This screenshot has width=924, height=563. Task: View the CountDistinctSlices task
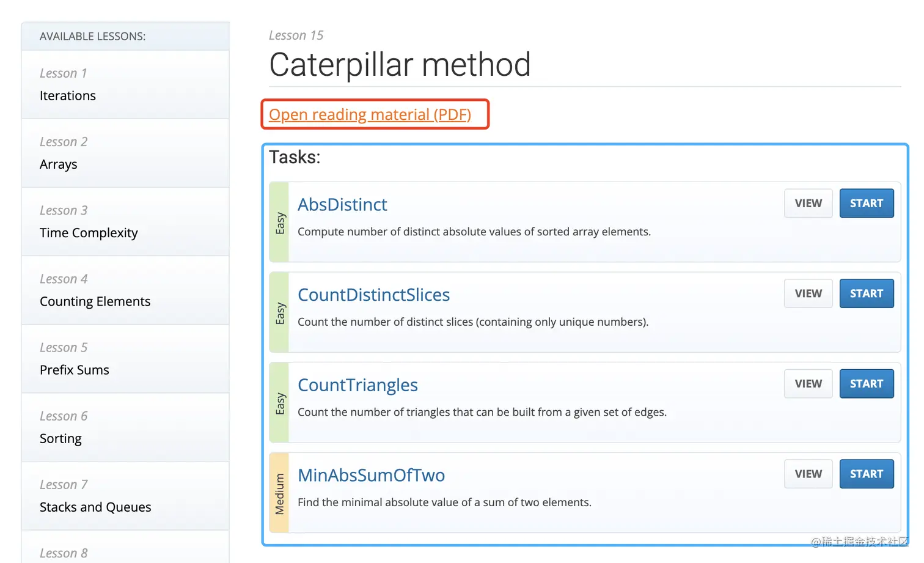(808, 293)
